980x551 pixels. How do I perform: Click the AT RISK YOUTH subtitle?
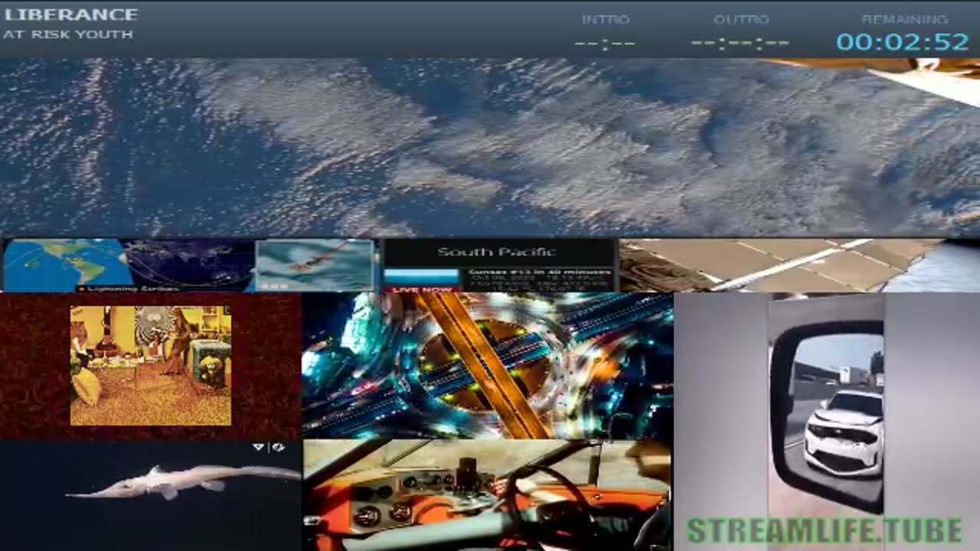pos(68,34)
